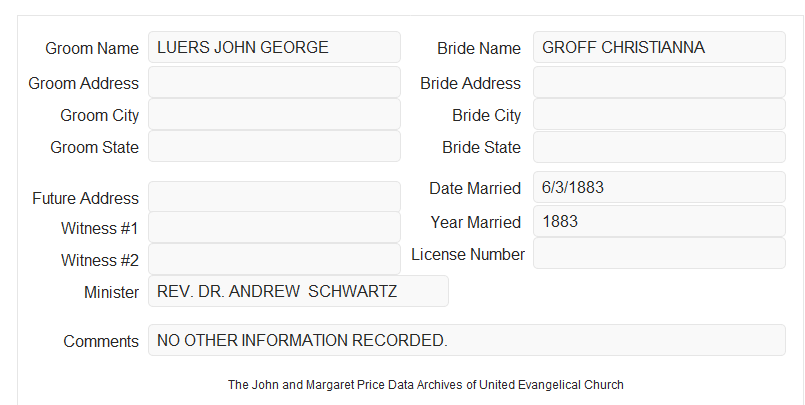Click the Price Data Archives footer text
Screen dimensions: 805x405
426,385
